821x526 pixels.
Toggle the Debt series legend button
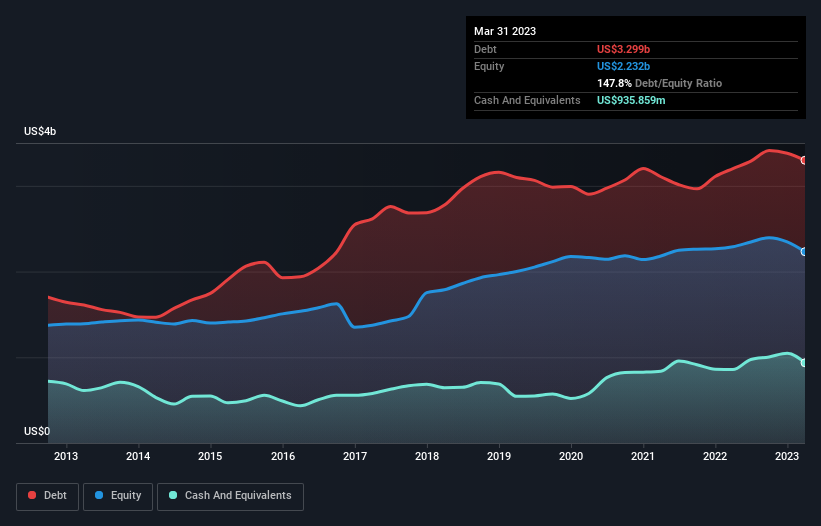pos(48,496)
